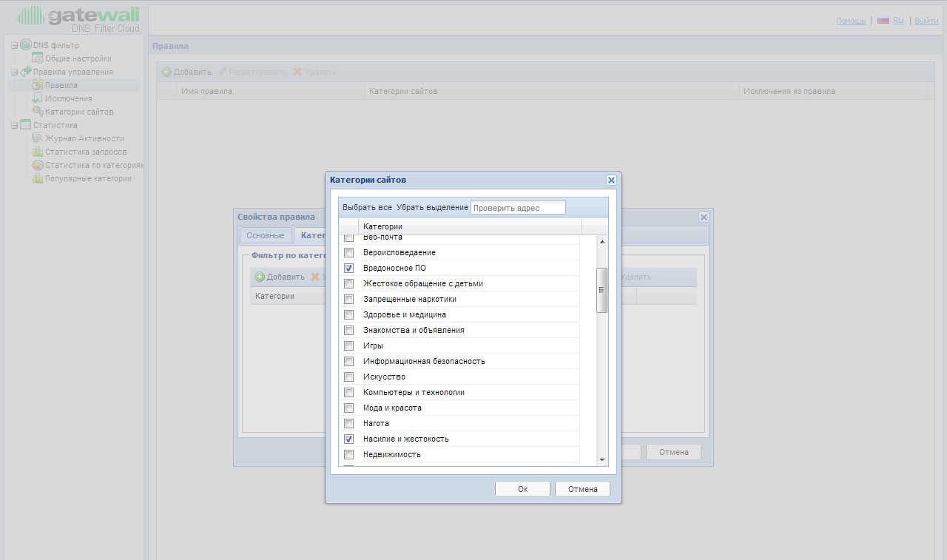
Task: Click the Общие настройки icon
Action: tap(38, 58)
